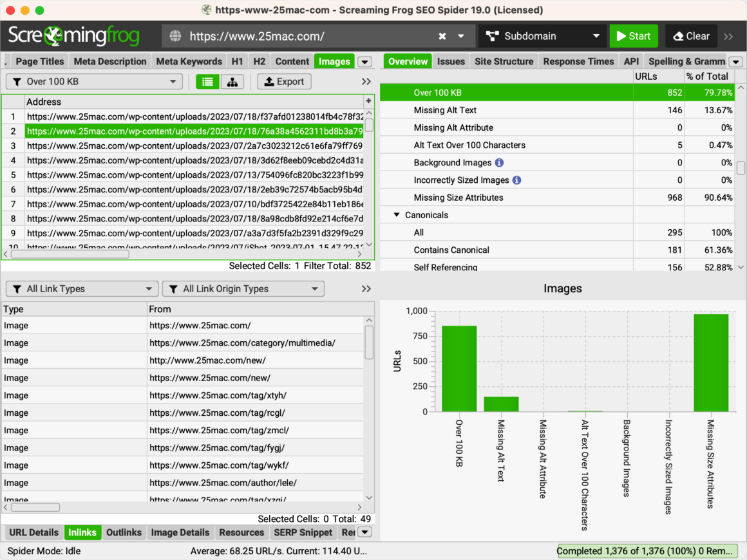
Task: Clear the URL with the X icon
Action: click(x=442, y=36)
